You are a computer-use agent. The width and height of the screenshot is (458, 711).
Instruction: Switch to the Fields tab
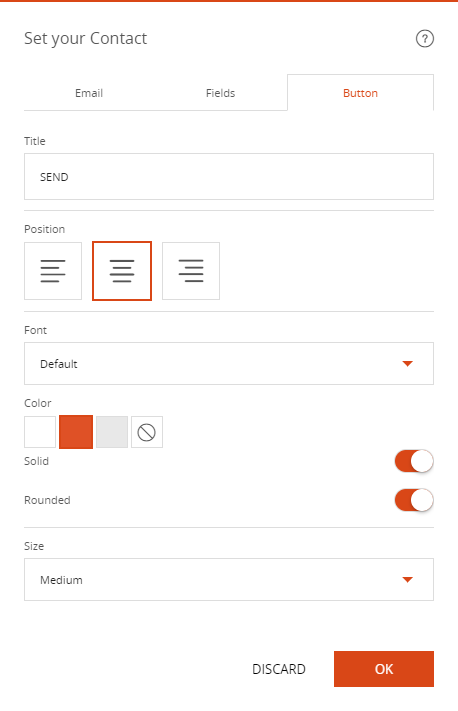click(220, 93)
